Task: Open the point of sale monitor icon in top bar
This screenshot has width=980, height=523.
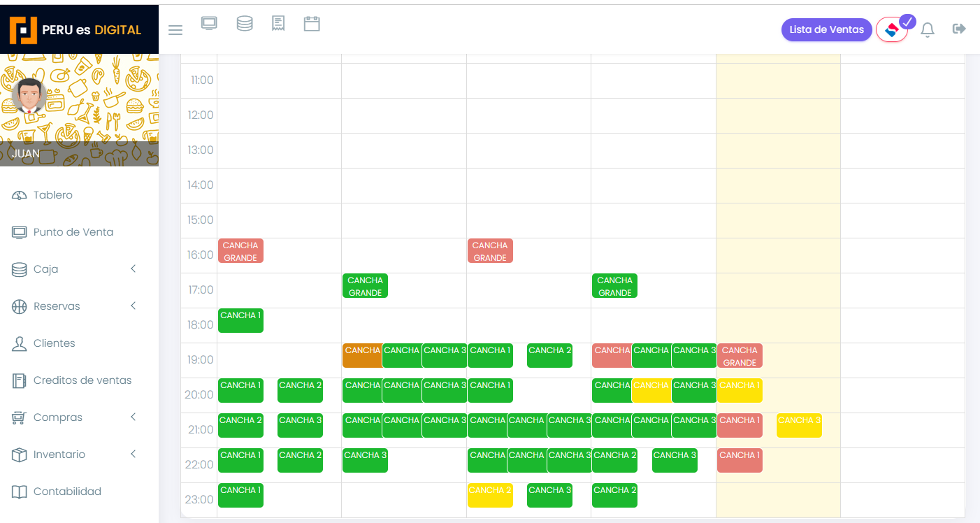Action: 209,23
